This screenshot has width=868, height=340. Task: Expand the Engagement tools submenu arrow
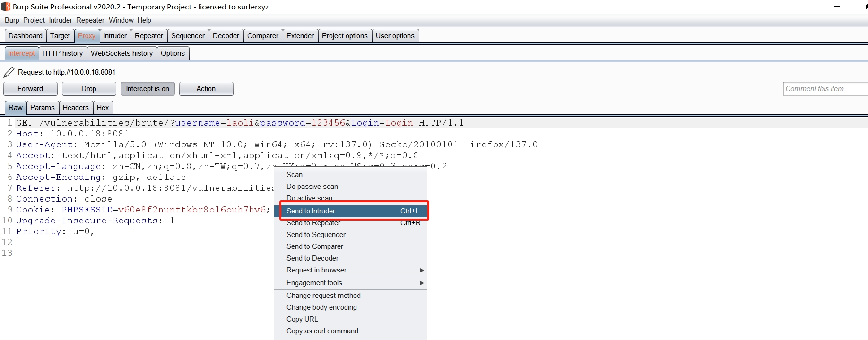pyautogui.click(x=422, y=283)
